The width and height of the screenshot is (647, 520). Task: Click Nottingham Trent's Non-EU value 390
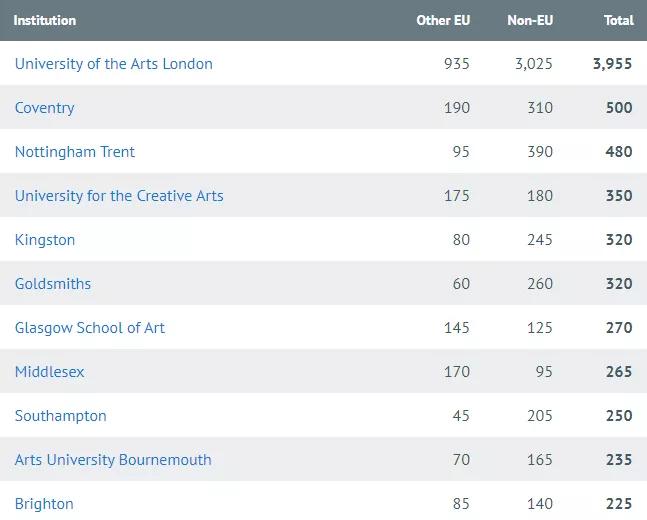pyautogui.click(x=540, y=152)
